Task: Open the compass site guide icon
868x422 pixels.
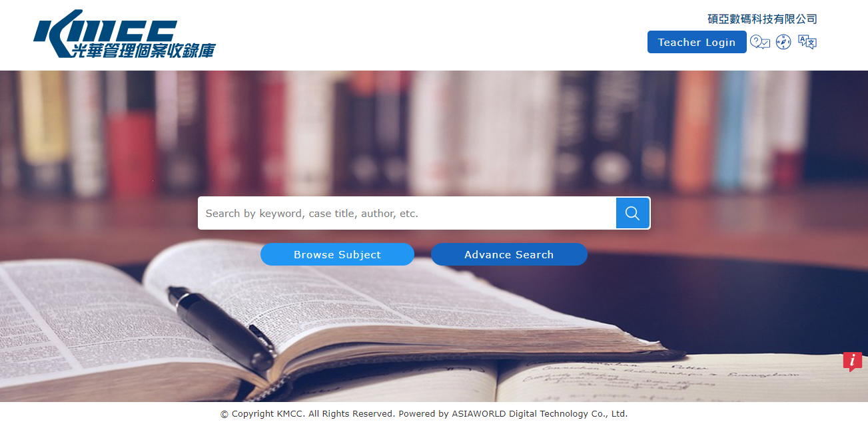Action: [783, 42]
